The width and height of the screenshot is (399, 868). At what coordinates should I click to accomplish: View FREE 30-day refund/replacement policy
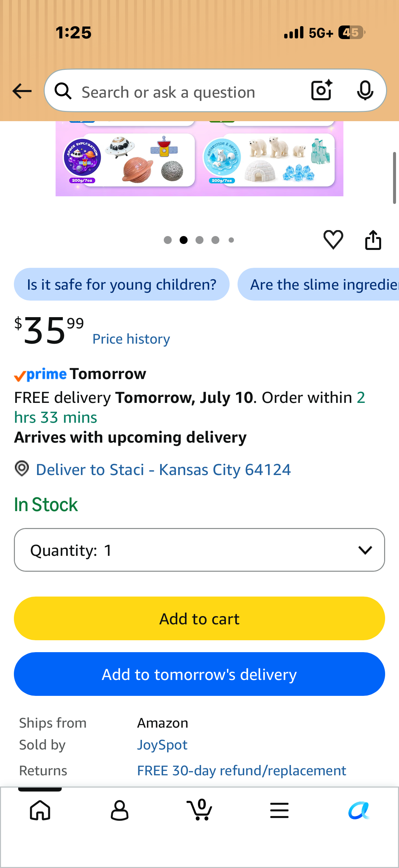242,770
